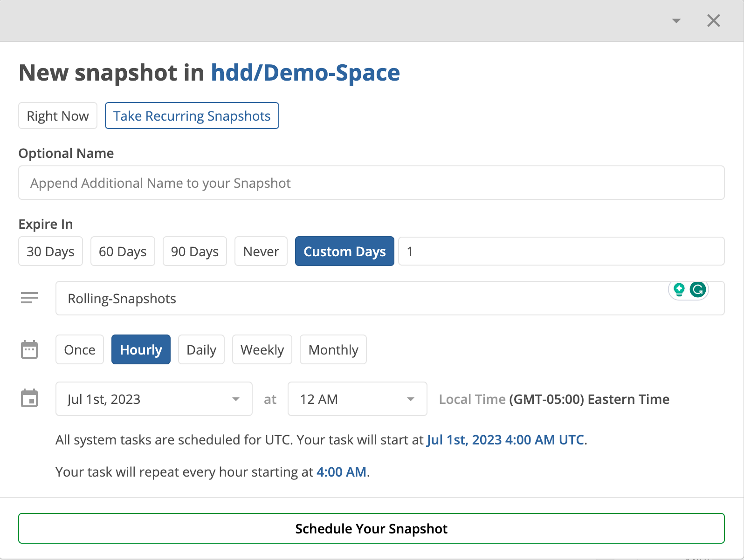Set schedule frequency to Hourly

[141, 349]
